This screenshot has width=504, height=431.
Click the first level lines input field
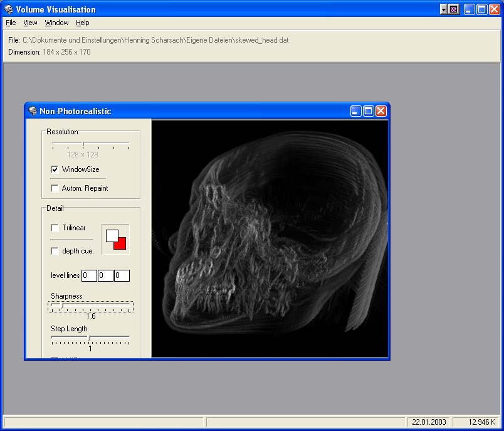point(89,275)
